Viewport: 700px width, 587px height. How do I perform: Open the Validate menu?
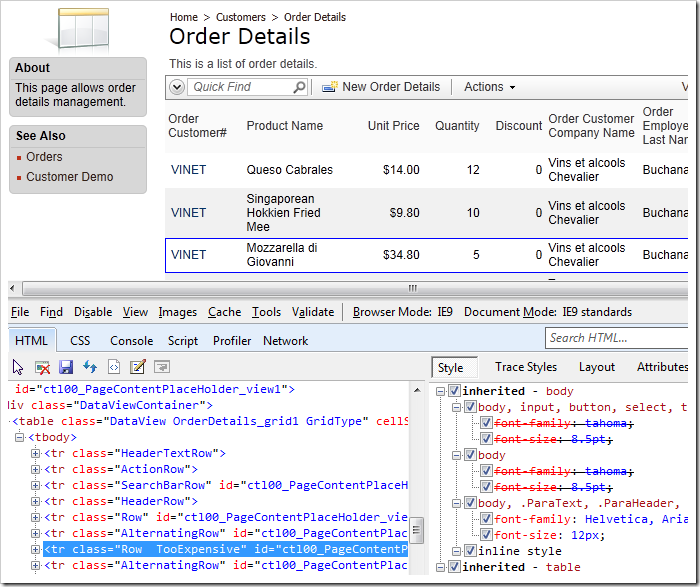pos(313,312)
